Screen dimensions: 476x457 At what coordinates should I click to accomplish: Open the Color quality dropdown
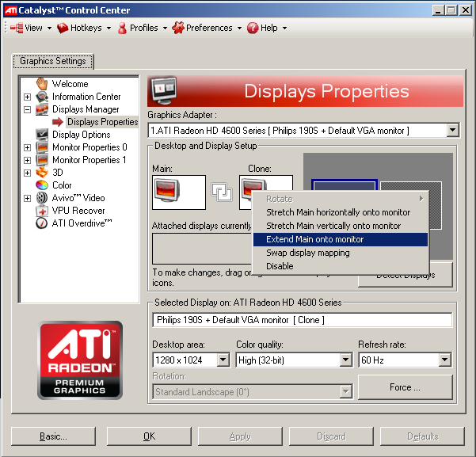(x=346, y=360)
